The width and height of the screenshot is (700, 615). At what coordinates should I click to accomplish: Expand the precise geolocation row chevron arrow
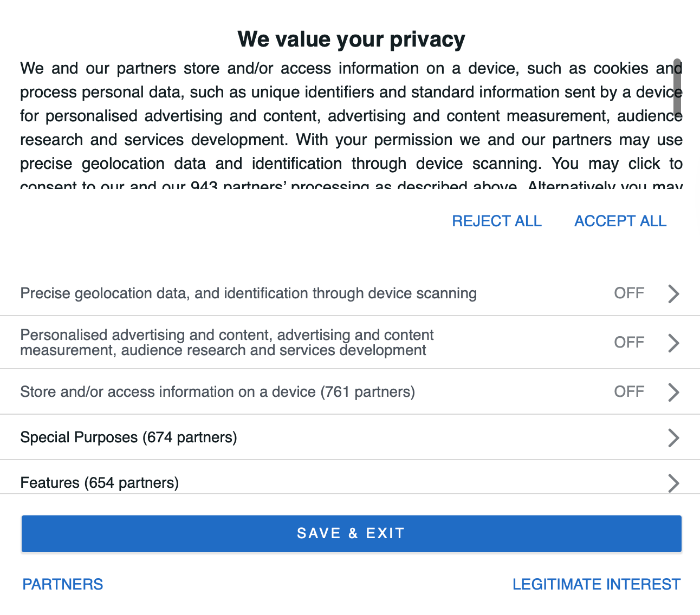pyautogui.click(x=673, y=293)
